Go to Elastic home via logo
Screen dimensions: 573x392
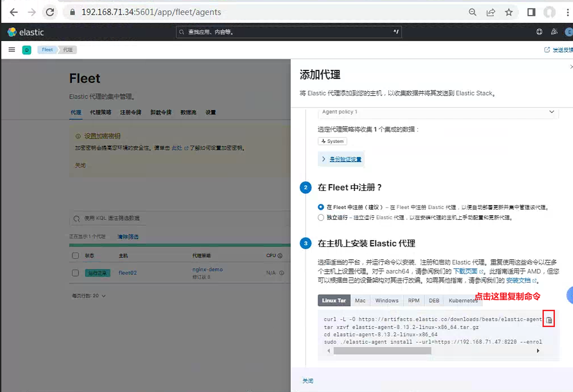pyautogui.click(x=26, y=32)
